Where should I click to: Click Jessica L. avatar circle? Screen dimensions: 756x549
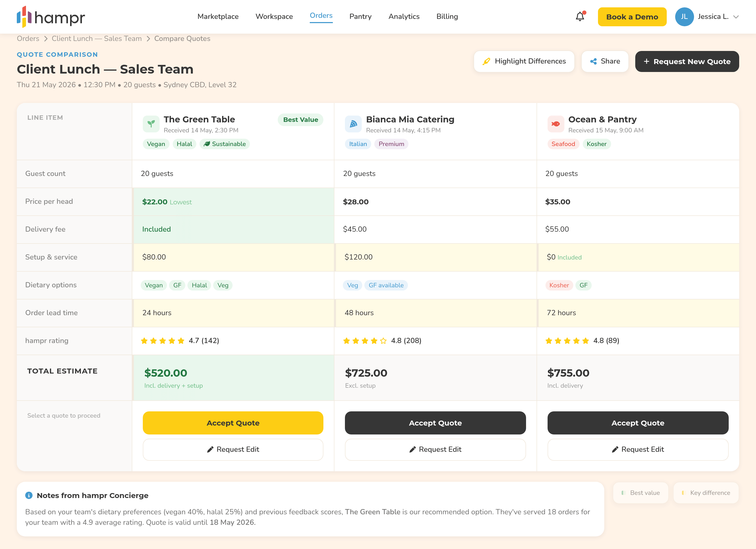(x=684, y=17)
